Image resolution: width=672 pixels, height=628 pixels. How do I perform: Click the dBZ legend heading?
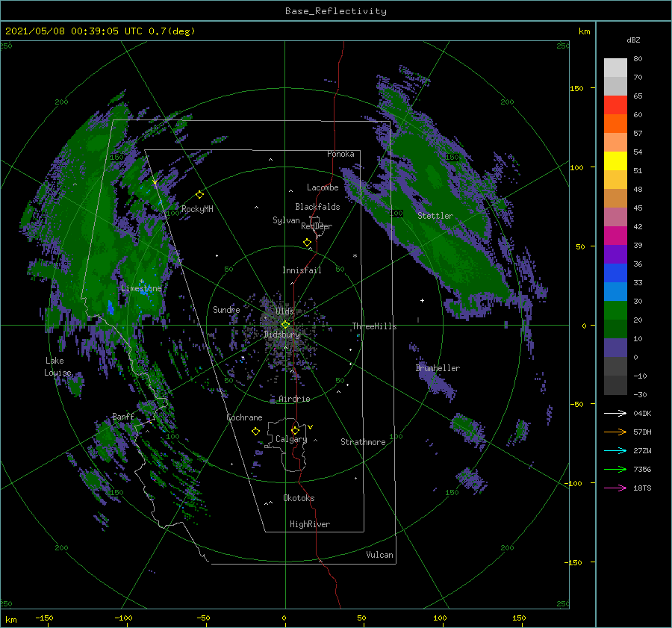point(633,40)
